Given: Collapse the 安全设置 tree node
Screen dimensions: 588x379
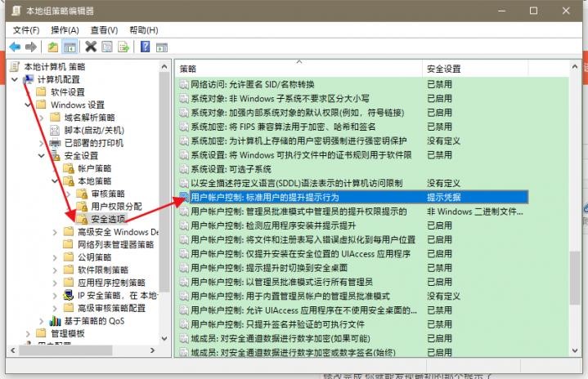Looking at the screenshot, I should point(41,155).
